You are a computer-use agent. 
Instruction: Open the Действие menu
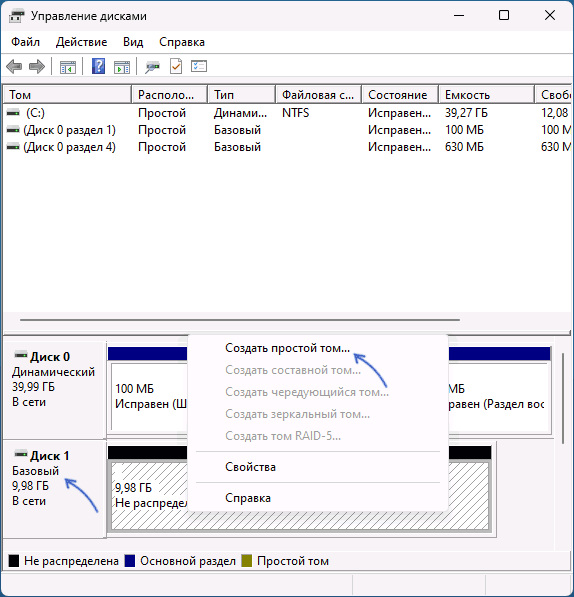81,42
